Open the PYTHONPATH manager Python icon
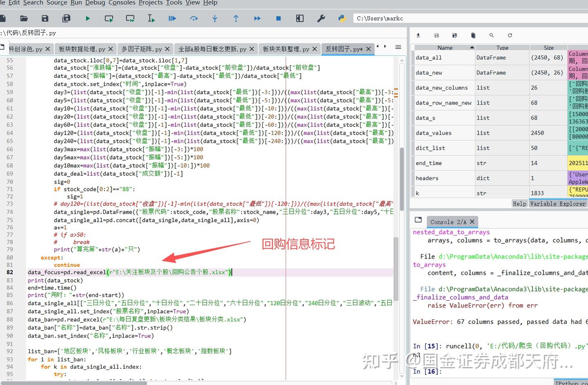 click(x=342, y=18)
